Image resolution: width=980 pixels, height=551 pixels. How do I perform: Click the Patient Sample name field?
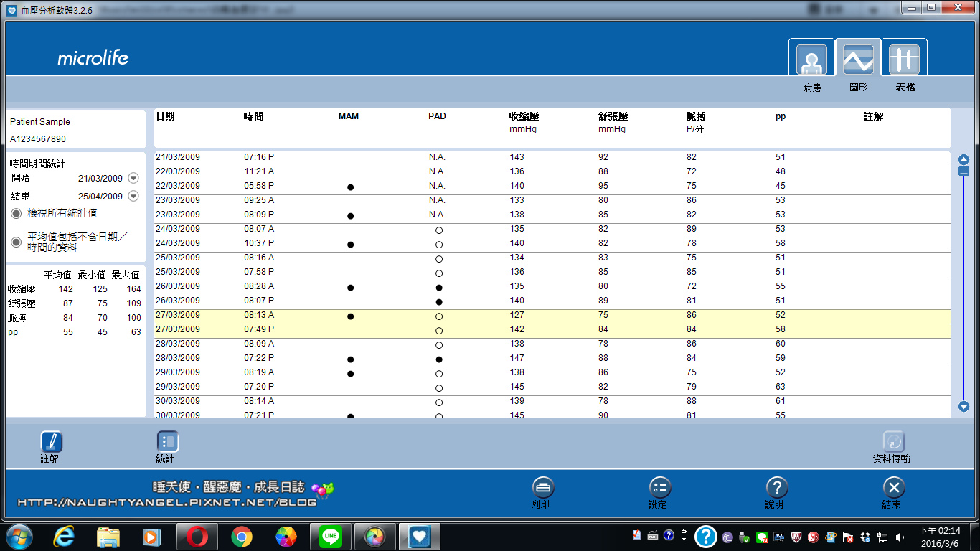pos(40,122)
